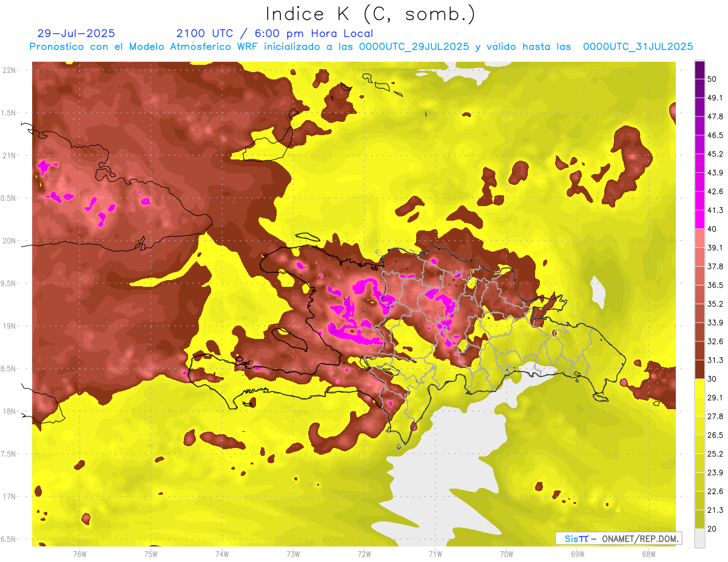Image resolution: width=728 pixels, height=562 pixels.
Task: Click legend value '33.9'
Action: [715, 323]
